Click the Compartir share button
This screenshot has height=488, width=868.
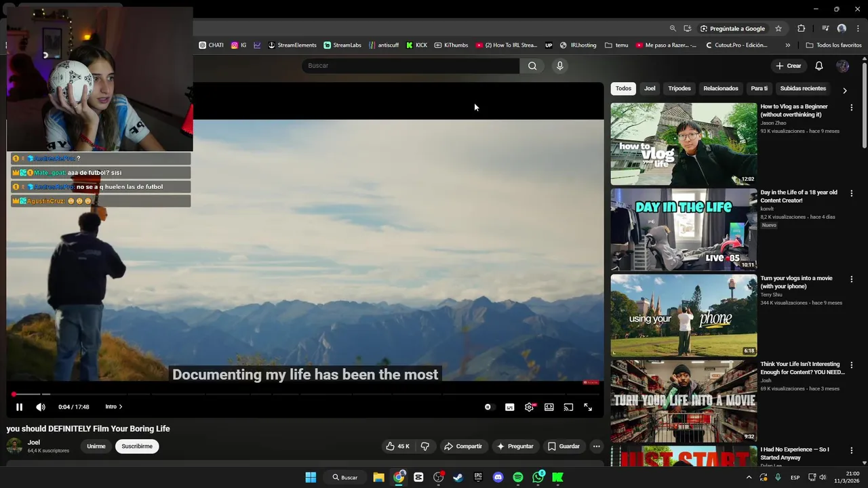[x=462, y=446]
